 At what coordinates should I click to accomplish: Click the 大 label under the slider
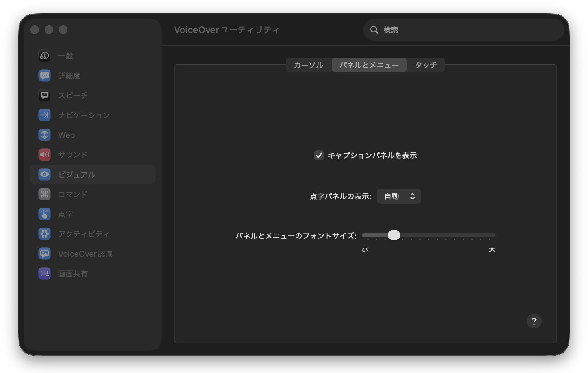click(492, 249)
